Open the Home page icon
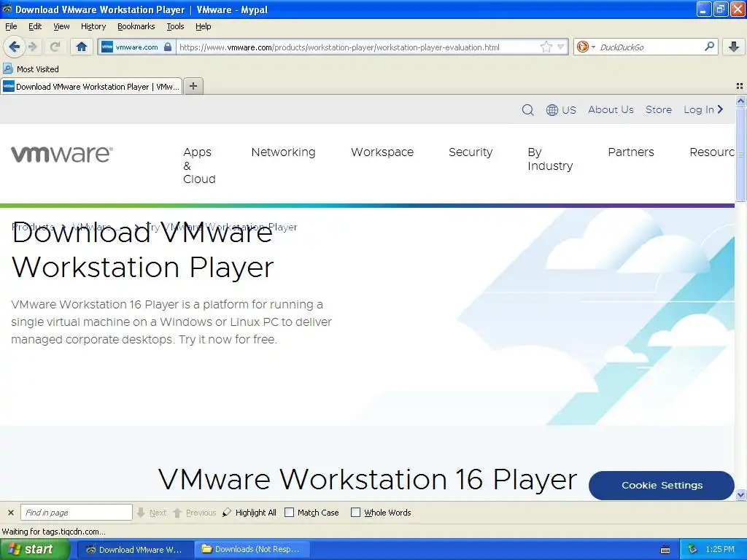The image size is (747, 560). pos(82,47)
